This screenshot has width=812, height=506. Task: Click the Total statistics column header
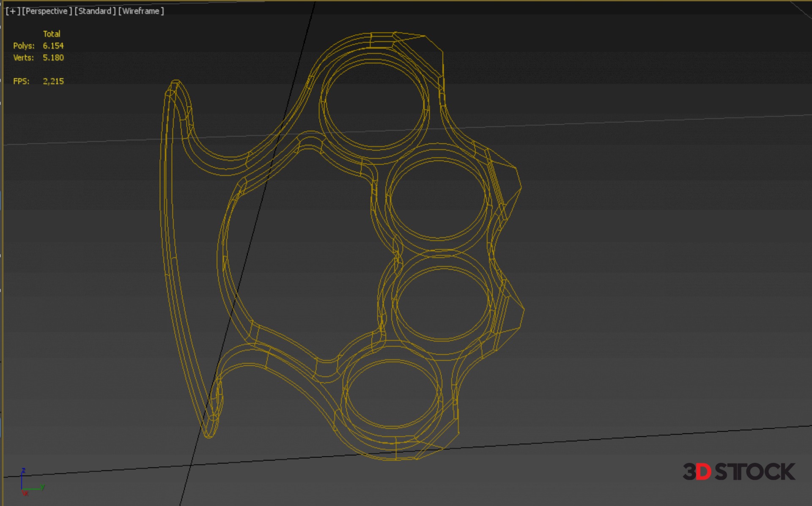52,34
